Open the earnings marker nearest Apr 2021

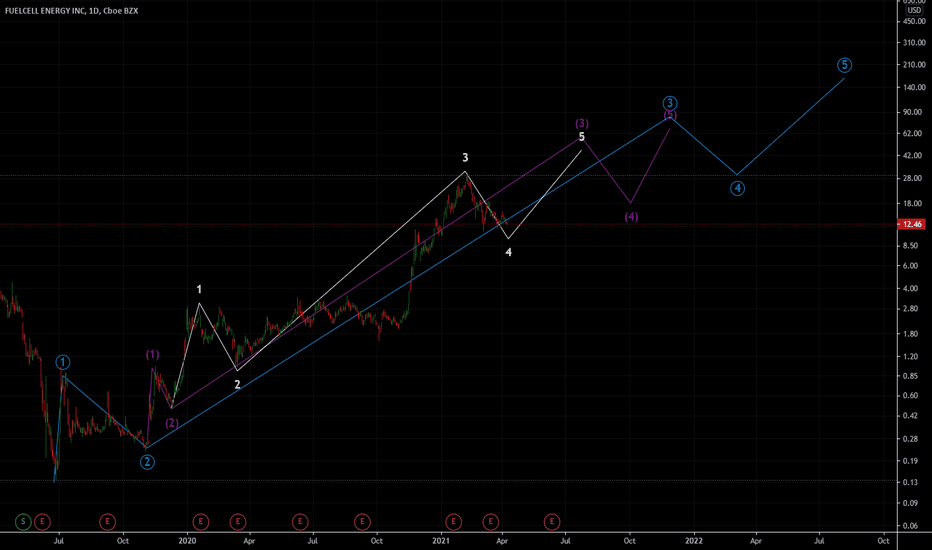(490, 522)
